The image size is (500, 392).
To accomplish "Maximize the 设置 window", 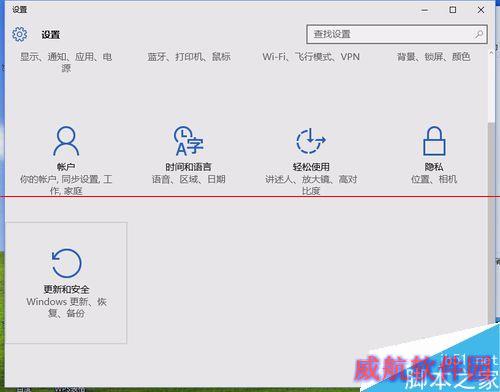I will 453,10.
